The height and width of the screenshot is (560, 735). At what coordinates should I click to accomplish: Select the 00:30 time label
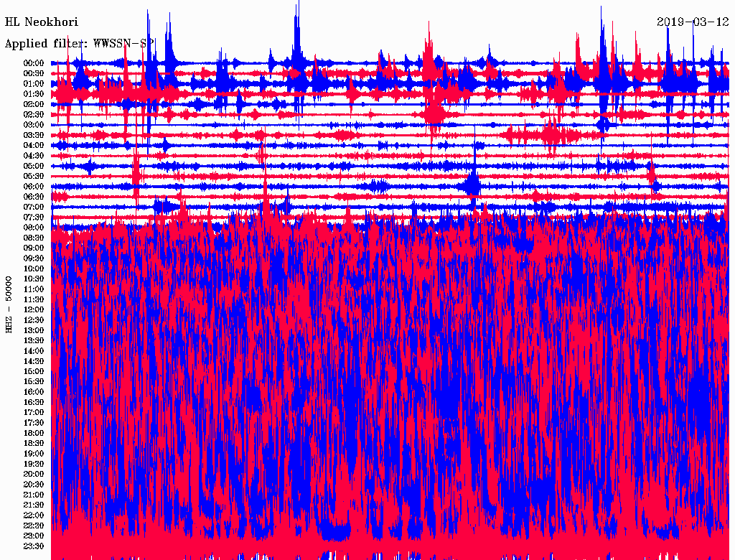[34, 73]
